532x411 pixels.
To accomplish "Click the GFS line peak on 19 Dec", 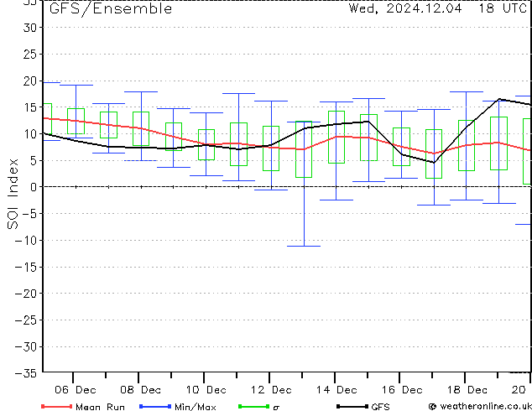I will coord(499,99).
